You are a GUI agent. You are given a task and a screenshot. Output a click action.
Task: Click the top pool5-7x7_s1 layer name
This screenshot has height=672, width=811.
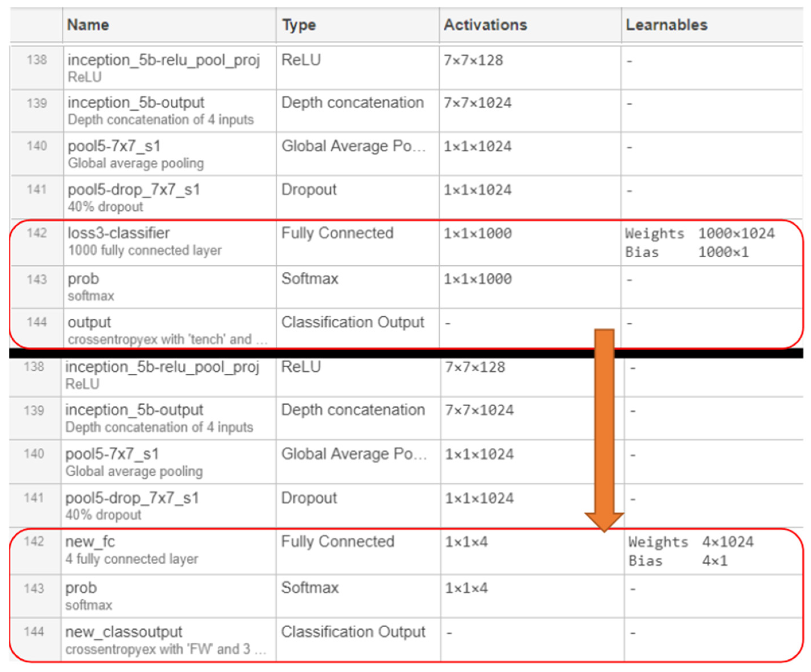click(114, 146)
